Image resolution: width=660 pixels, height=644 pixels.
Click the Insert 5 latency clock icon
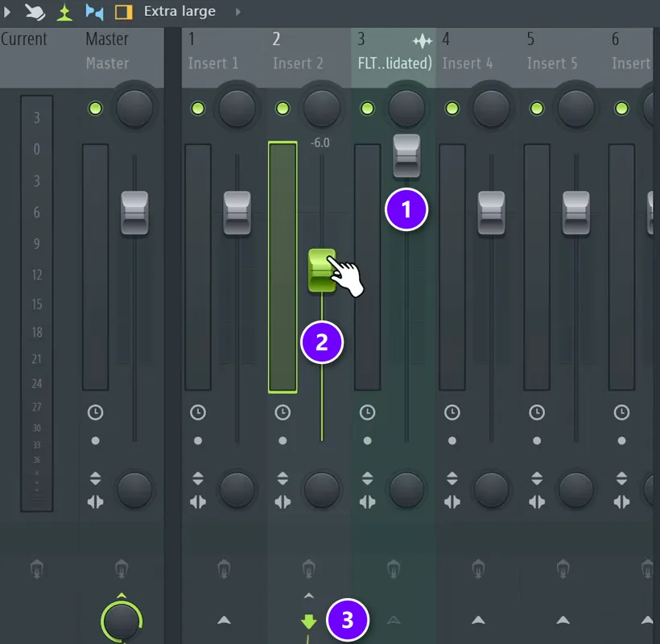[x=537, y=412]
